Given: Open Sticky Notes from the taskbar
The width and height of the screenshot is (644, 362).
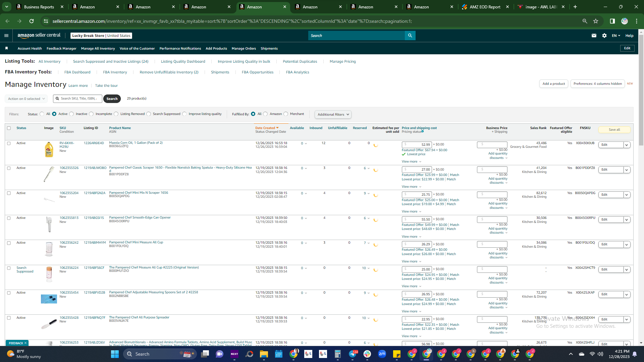Looking at the screenshot, I should [397, 354].
